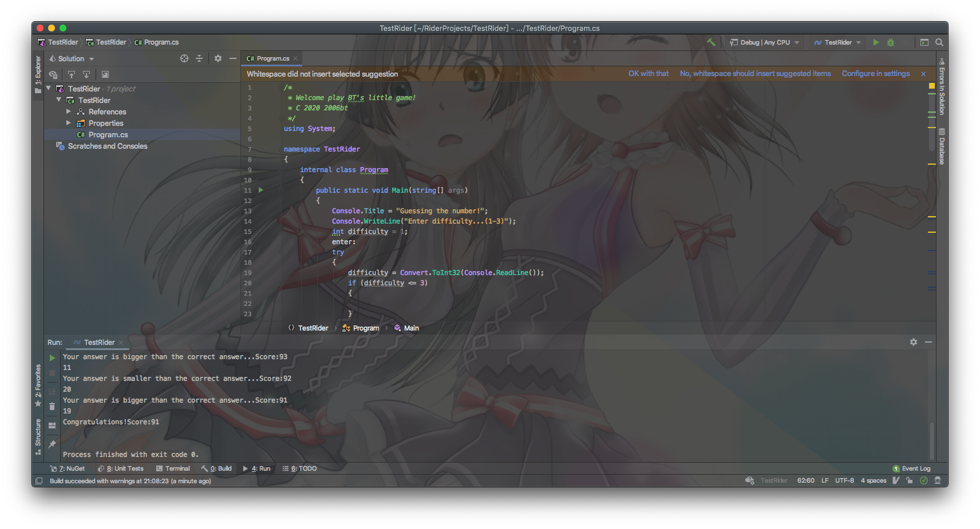Toggle the preview tab icon in the explorer toolbar
This screenshot has width=980, height=529.
(105, 74)
